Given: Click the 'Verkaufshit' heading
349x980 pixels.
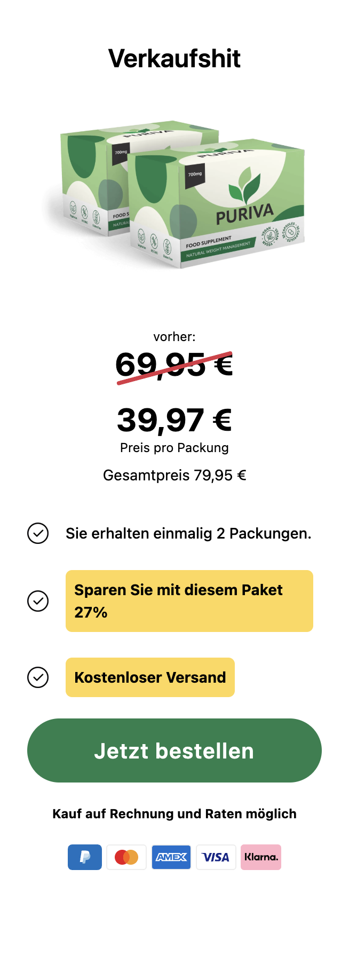Looking at the screenshot, I should coord(174,58).
